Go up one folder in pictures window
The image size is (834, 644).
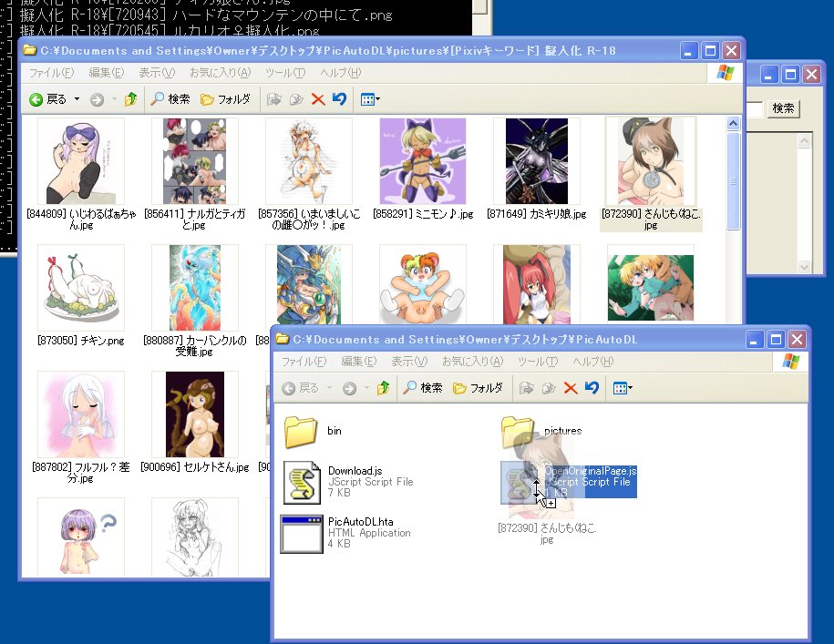[x=130, y=99]
